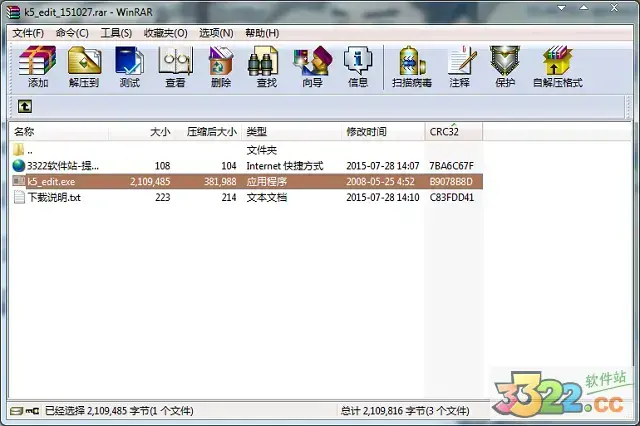This screenshot has height=426, width=640.
Task: Click the 文本文档 type cell
Action: (267, 197)
